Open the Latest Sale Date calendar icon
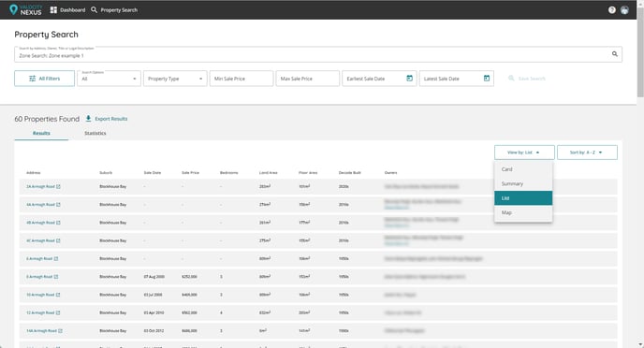 [x=487, y=78]
